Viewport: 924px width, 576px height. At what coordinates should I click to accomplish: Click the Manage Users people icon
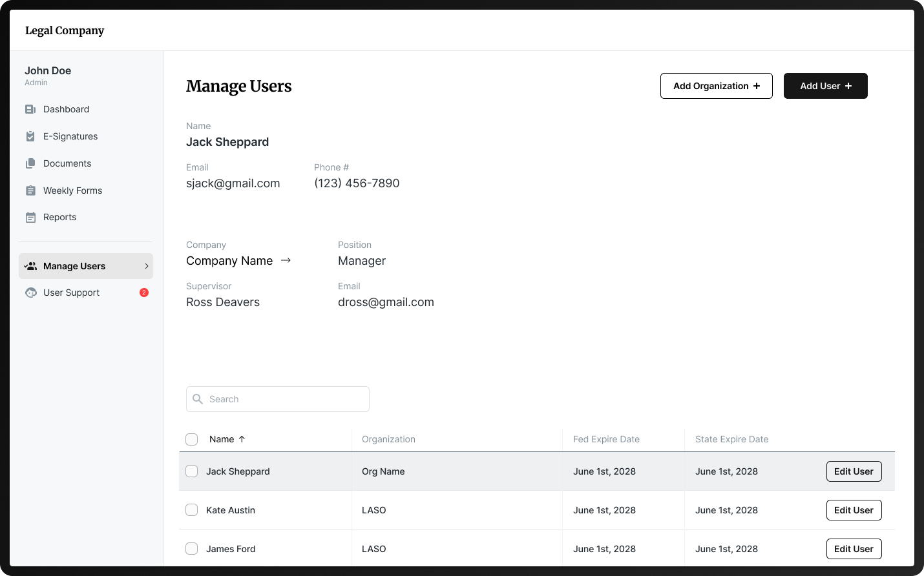coord(30,266)
